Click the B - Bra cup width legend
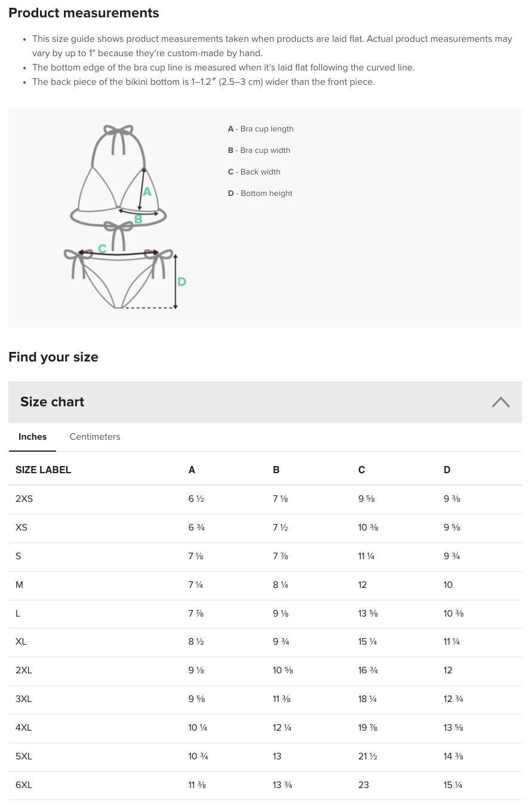The width and height of the screenshot is (532, 806). [259, 151]
